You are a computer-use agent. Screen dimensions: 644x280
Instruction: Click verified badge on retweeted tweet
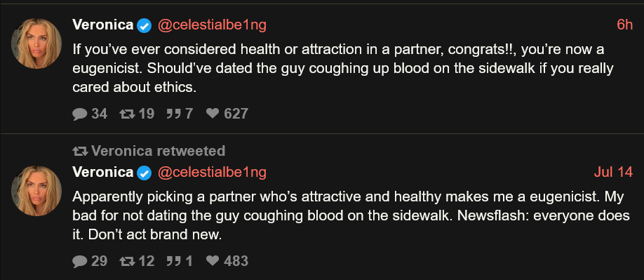point(144,173)
